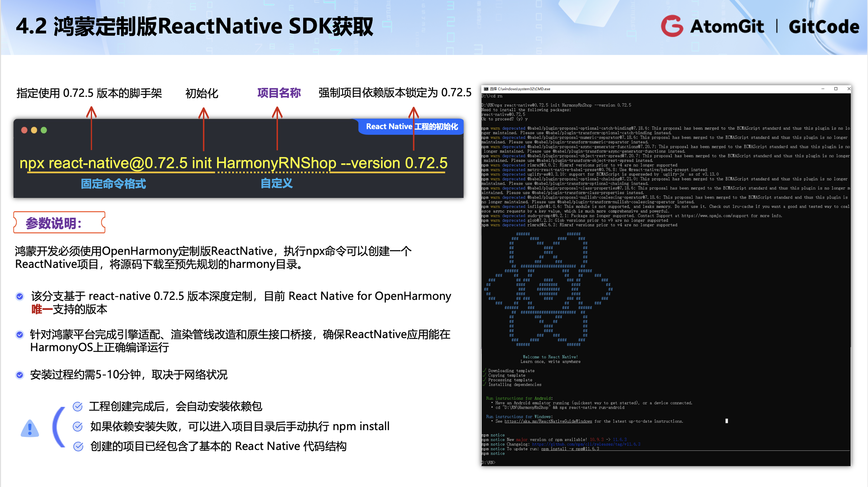
Task: Open the npmjs.com/support link in the CMD output
Action: click(x=715, y=216)
